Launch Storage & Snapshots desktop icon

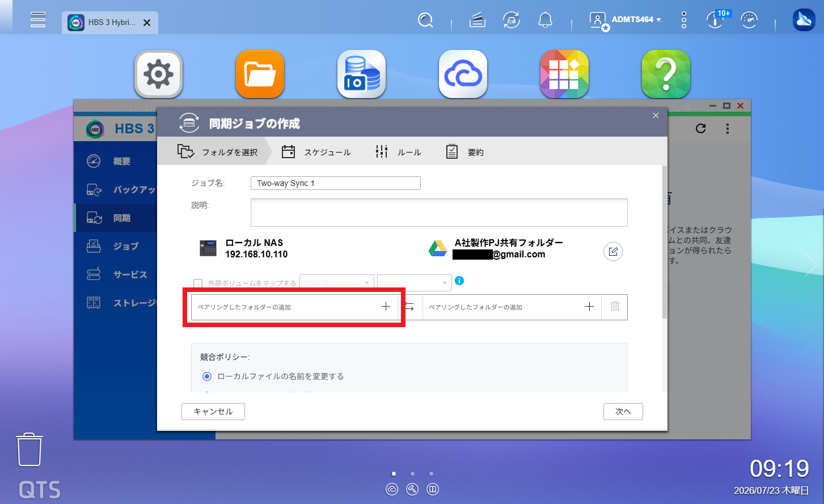click(361, 74)
